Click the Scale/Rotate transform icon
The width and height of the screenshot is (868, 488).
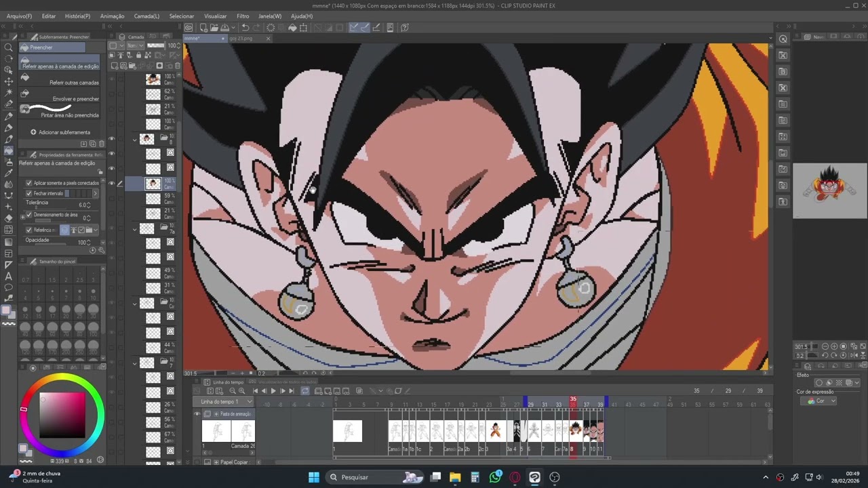click(303, 28)
